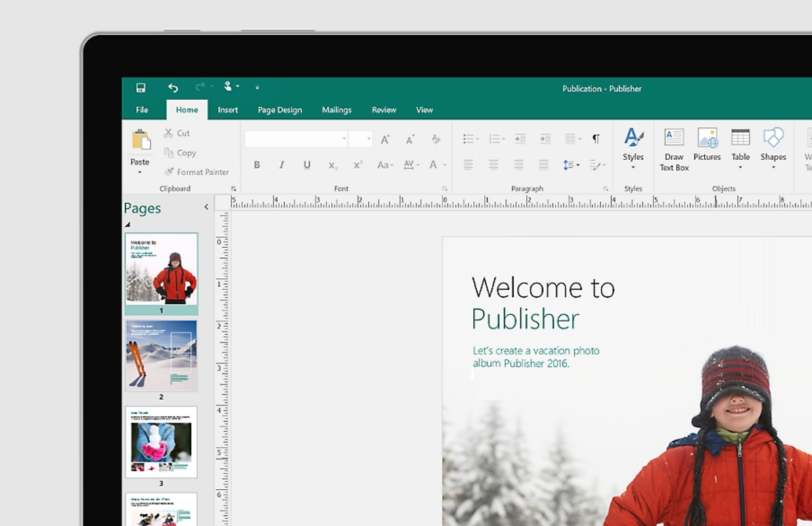This screenshot has height=526, width=812.
Task: Click the grayed Redo arrow
Action: (x=200, y=87)
